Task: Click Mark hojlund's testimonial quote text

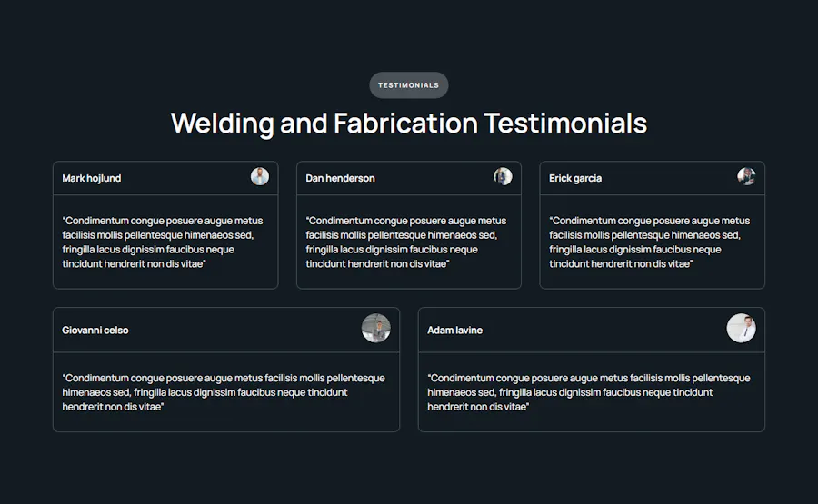Action: coord(163,242)
